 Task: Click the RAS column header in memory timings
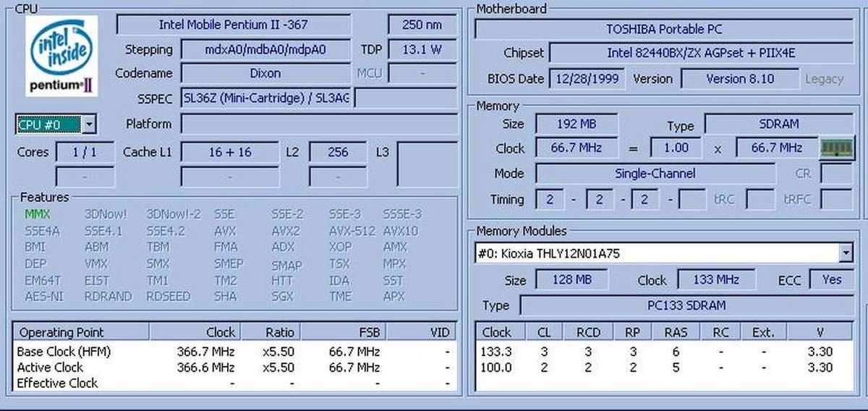675,332
